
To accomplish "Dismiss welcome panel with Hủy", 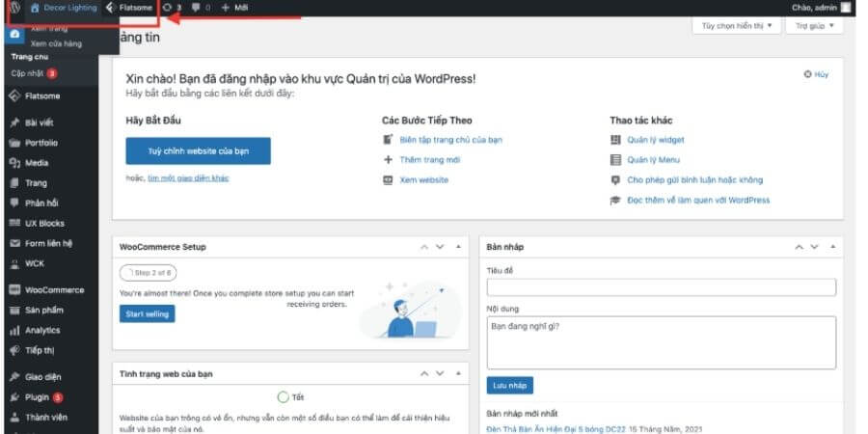I will (x=817, y=74).
